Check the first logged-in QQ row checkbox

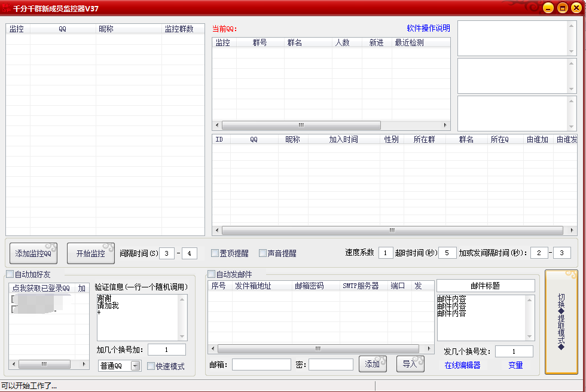tap(13, 299)
